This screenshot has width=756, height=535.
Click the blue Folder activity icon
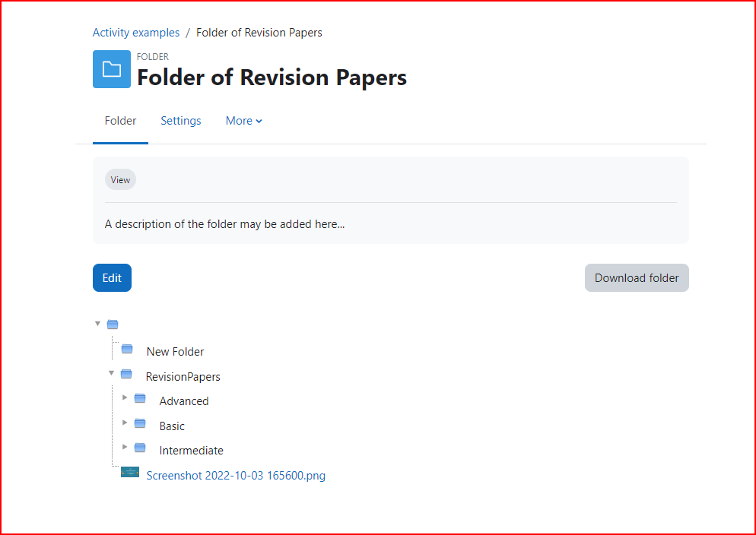point(111,69)
